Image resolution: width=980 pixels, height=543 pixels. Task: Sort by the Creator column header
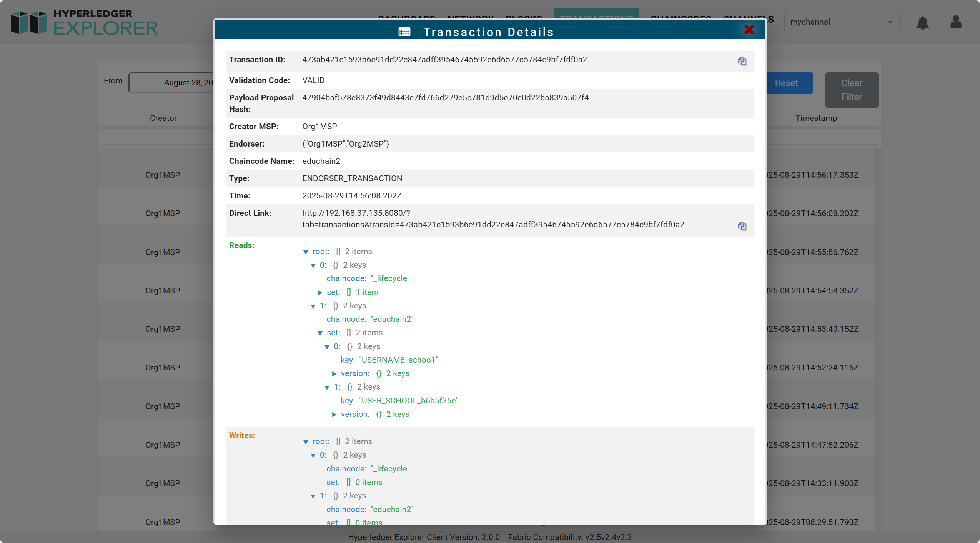[163, 118]
